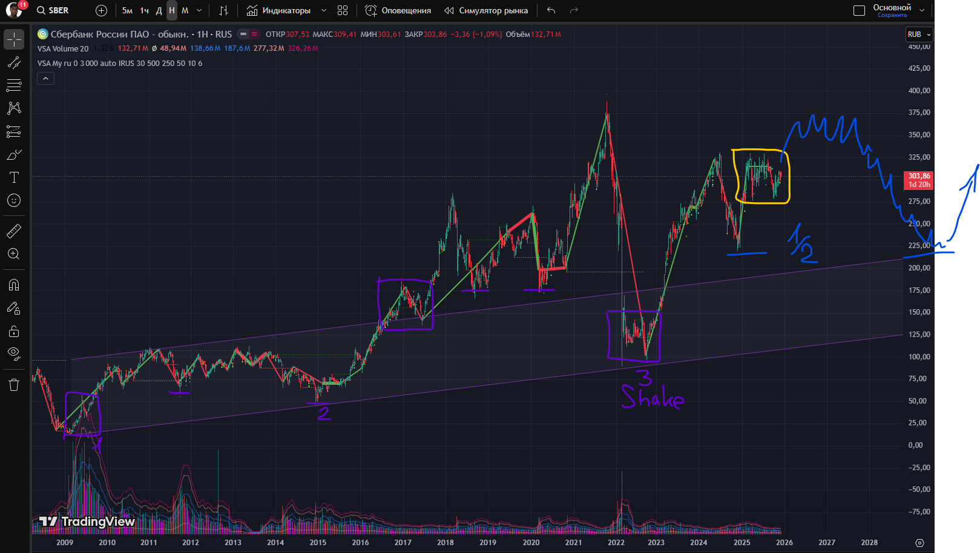Click the 100,00 price axis label
The image size is (980, 553).
[919, 357]
